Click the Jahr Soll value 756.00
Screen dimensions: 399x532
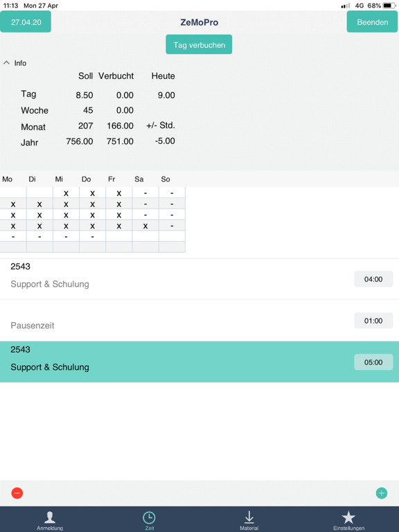coord(80,141)
